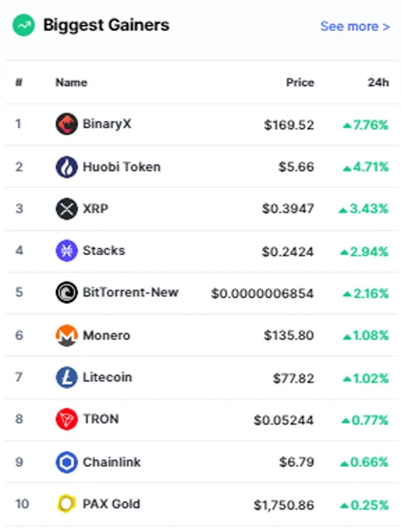
Task: Click the BinaryX coin logo
Action: 67,124
